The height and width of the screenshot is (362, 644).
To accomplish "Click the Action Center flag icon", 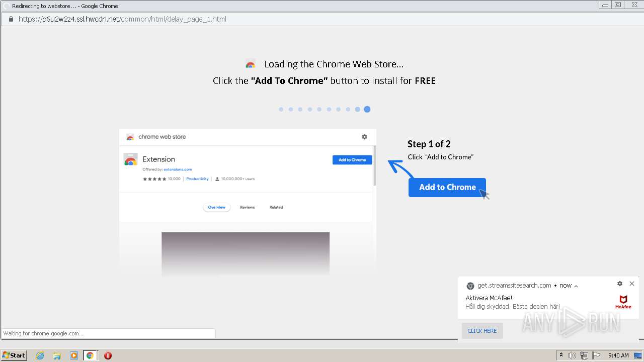I will pos(596,355).
